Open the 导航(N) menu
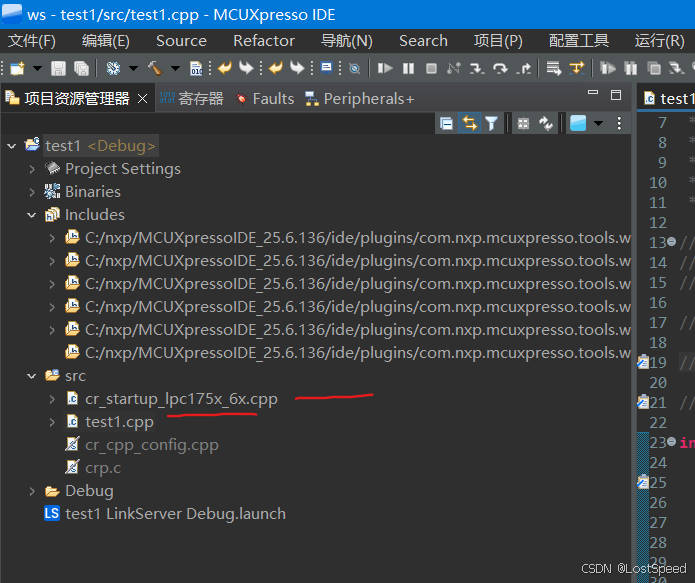 [347, 41]
